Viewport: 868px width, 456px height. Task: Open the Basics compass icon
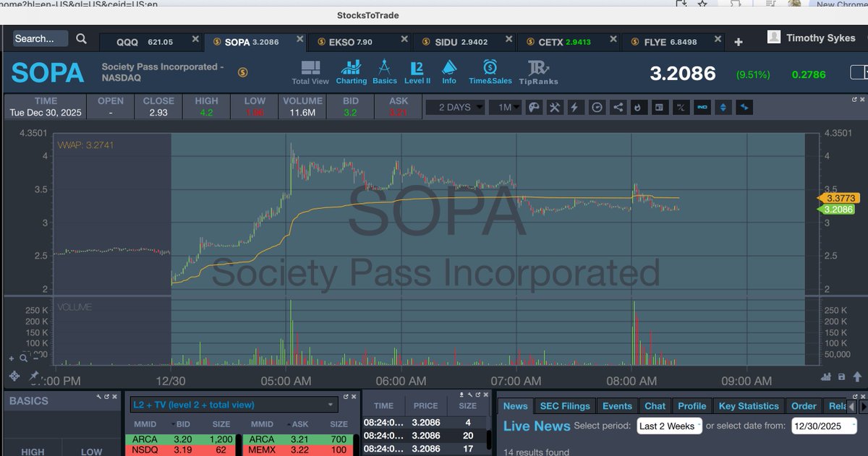[385, 68]
